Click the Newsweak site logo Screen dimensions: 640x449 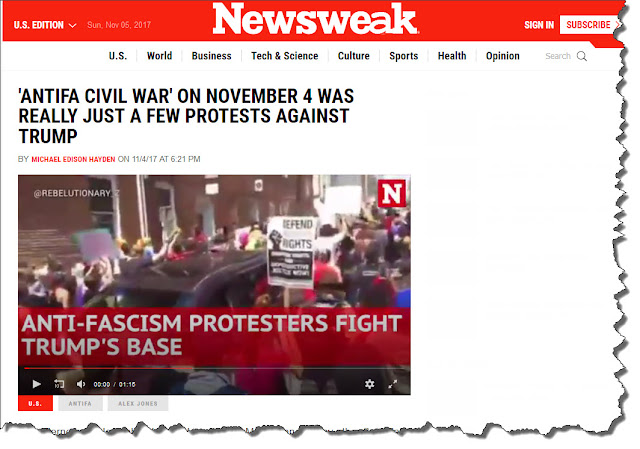pyautogui.click(x=315, y=20)
